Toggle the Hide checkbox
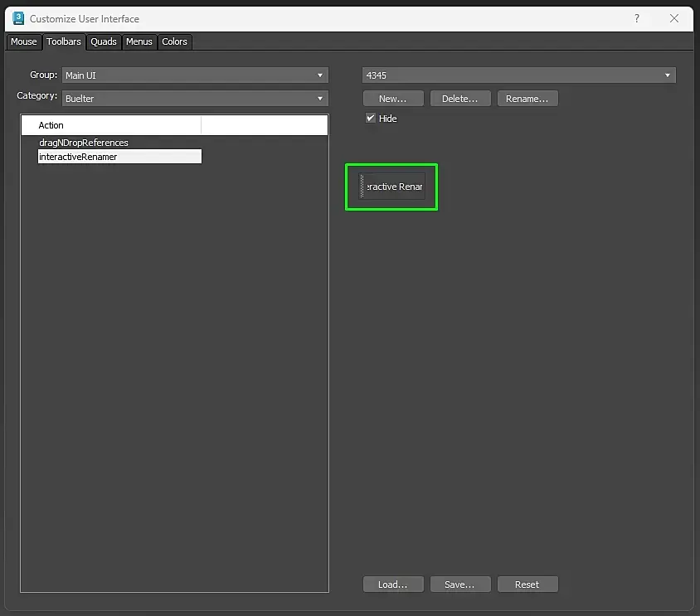Image resolution: width=700 pixels, height=616 pixels. tap(371, 119)
